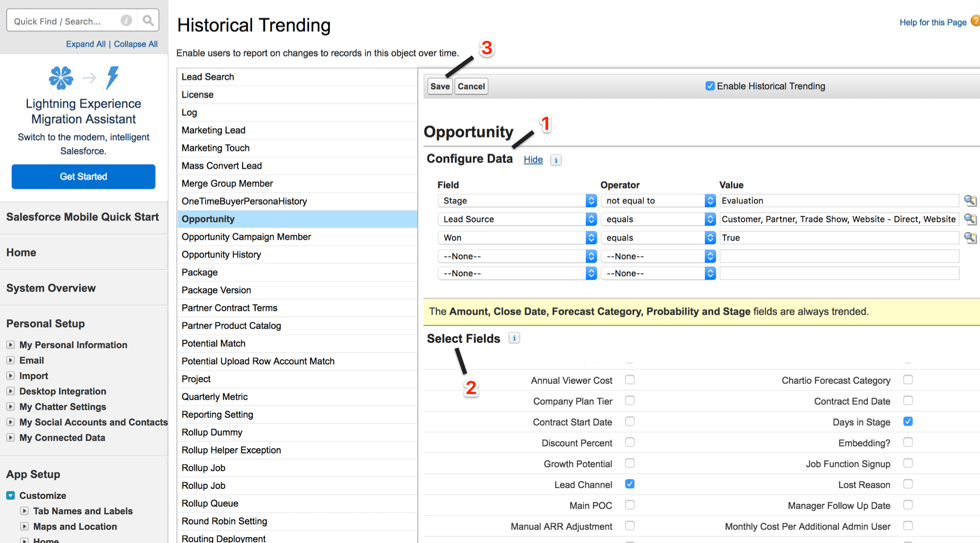Screen dimensions: 980x543
Task: Open the Home sidebar section
Action: coord(21,252)
